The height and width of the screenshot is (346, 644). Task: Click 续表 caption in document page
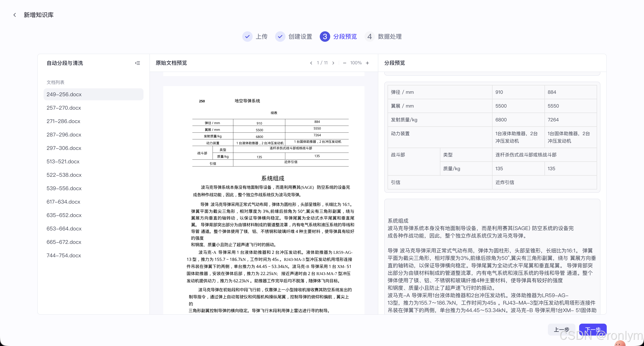click(274, 113)
